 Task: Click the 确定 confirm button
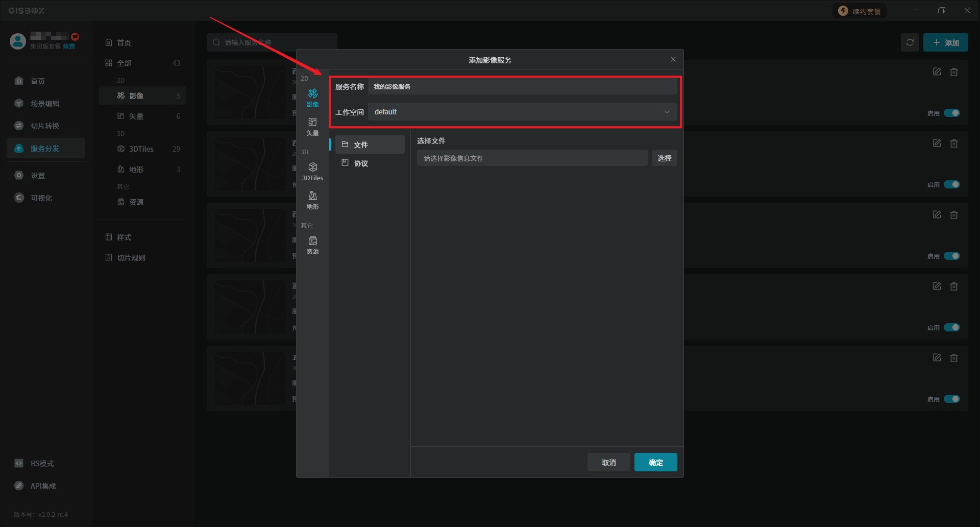(655, 462)
